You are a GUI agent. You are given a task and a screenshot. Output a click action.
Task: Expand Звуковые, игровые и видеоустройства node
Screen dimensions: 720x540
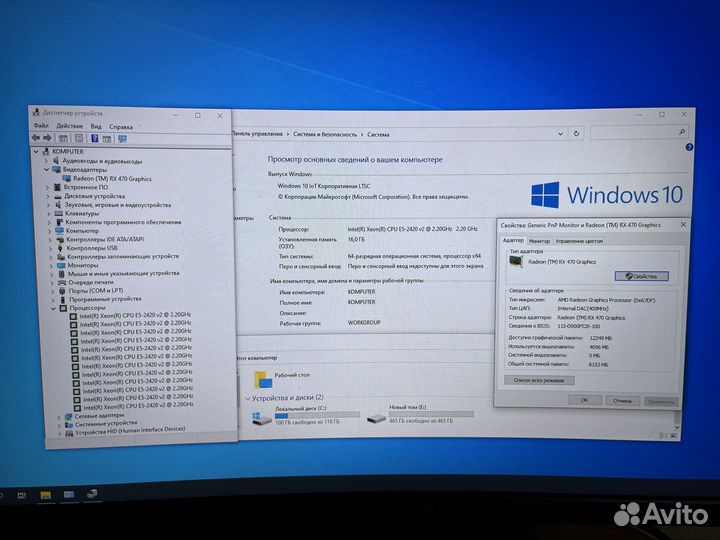[x=49, y=205]
